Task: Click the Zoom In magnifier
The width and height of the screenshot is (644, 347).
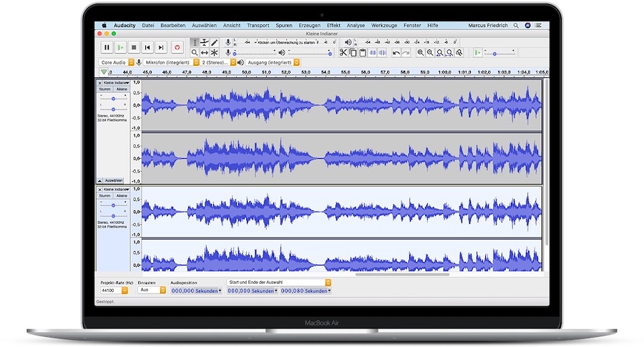Action: coord(420,52)
